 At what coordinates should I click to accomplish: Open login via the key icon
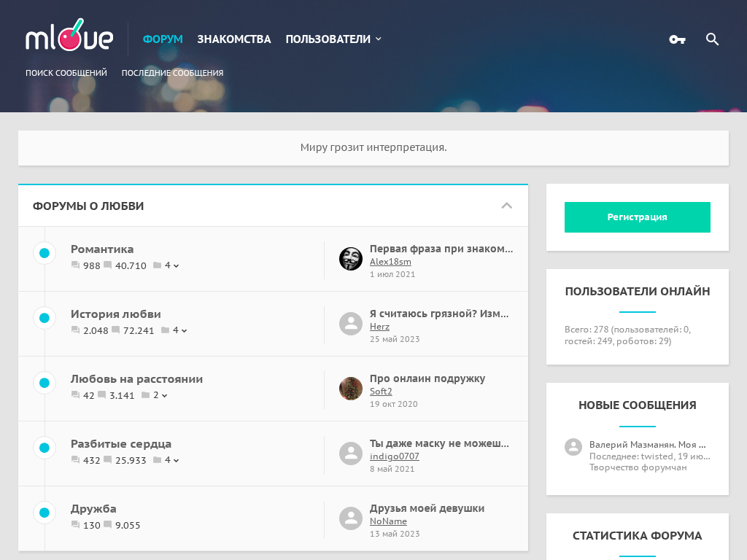click(x=677, y=39)
